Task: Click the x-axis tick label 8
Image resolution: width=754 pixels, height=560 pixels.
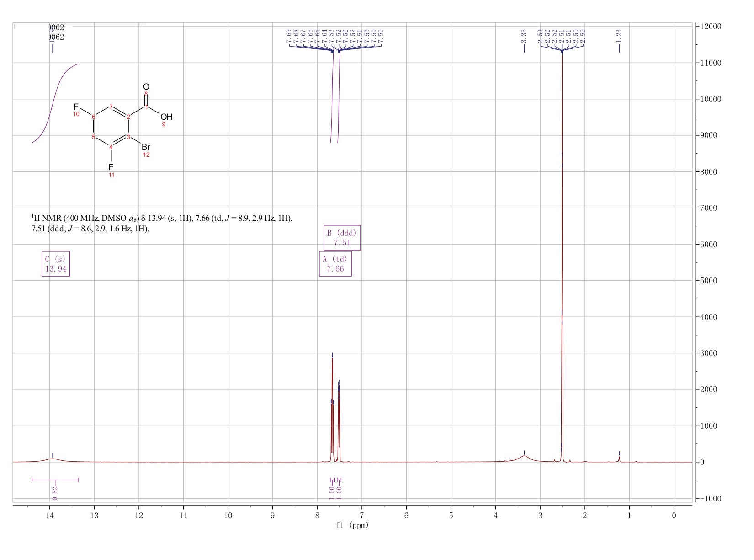Action: 317,516
